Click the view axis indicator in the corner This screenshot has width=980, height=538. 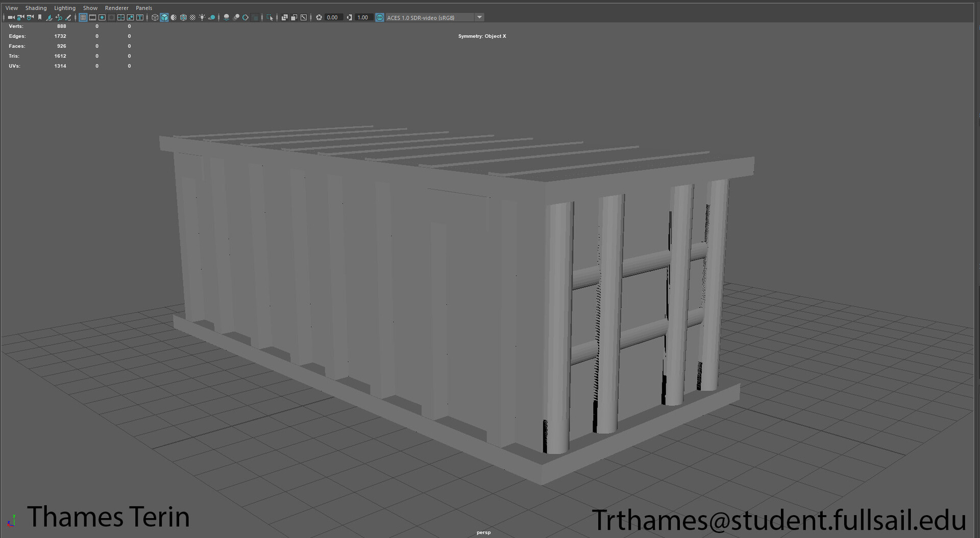click(11, 521)
